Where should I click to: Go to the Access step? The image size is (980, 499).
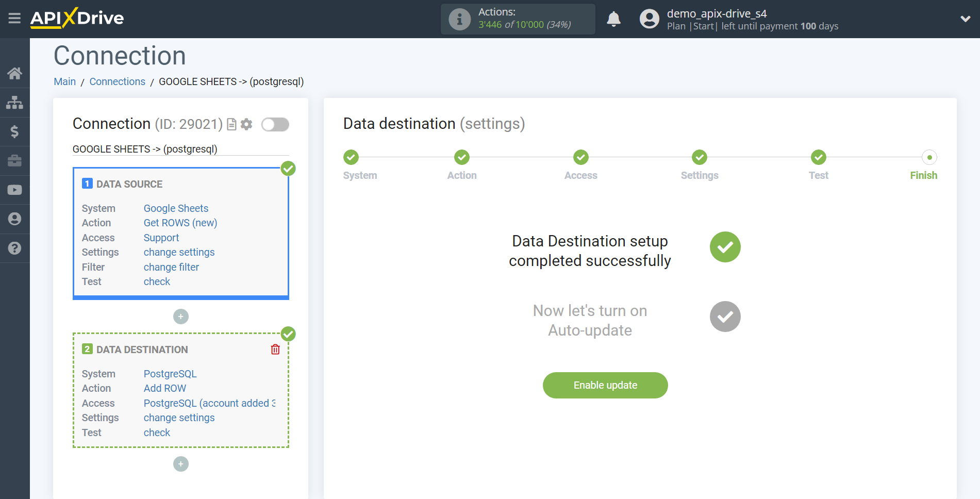(x=581, y=157)
